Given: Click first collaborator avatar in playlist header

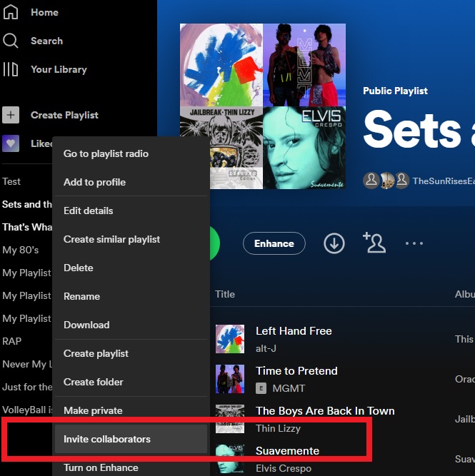Looking at the screenshot, I should (371, 181).
